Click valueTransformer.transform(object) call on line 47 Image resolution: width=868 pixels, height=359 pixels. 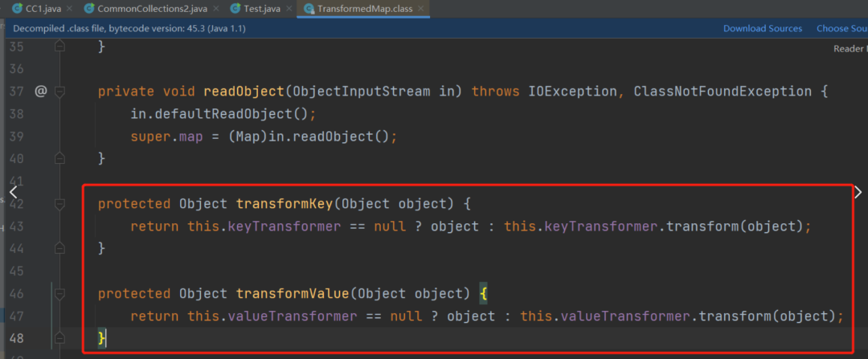pyautogui.click(x=698, y=316)
